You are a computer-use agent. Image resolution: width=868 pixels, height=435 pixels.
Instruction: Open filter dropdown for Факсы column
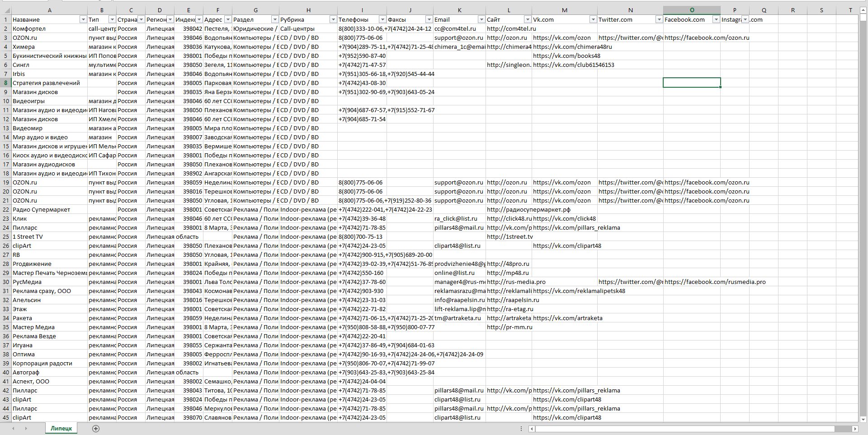click(429, 19)
